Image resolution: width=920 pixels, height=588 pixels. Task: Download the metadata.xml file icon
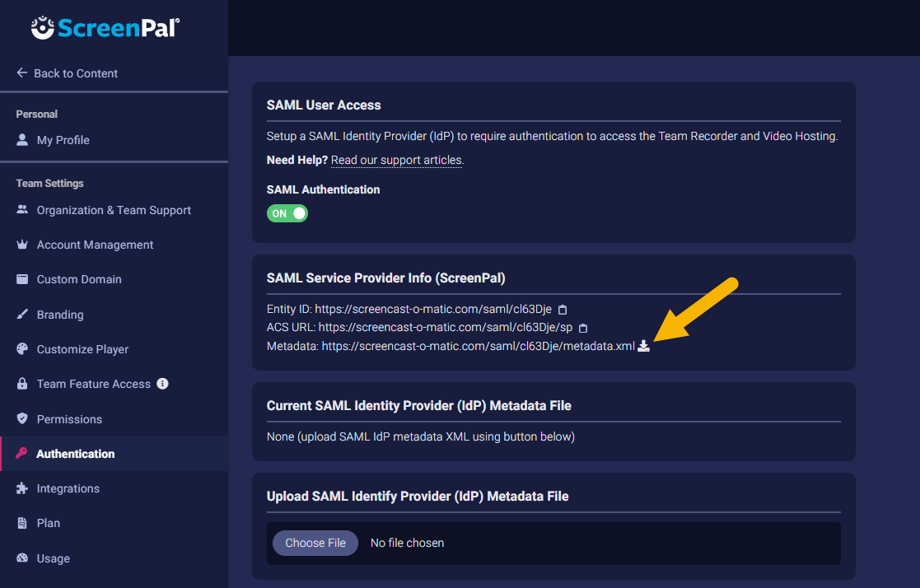tap(643, 346)
